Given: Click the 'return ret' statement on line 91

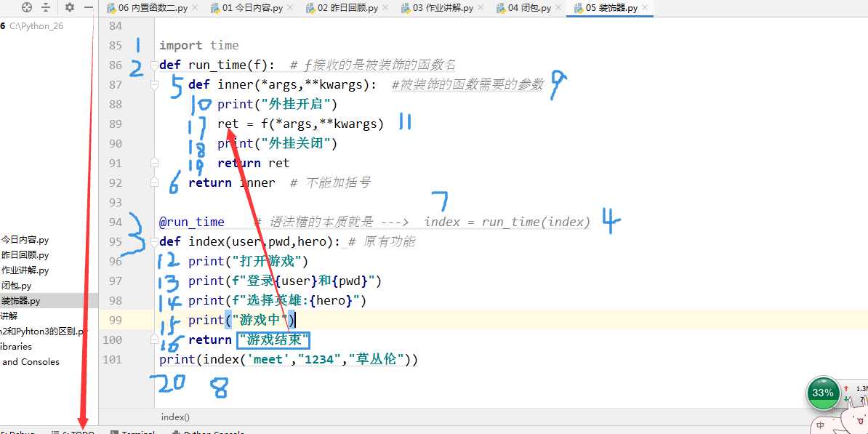Looking at the screenshot, I should (x=253, y=164).
